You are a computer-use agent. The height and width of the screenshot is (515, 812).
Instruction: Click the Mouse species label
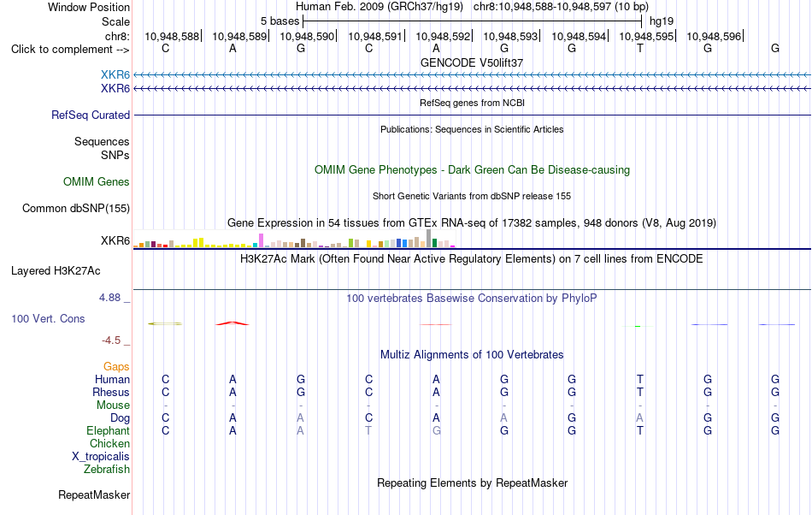click(x=114, y=405)
